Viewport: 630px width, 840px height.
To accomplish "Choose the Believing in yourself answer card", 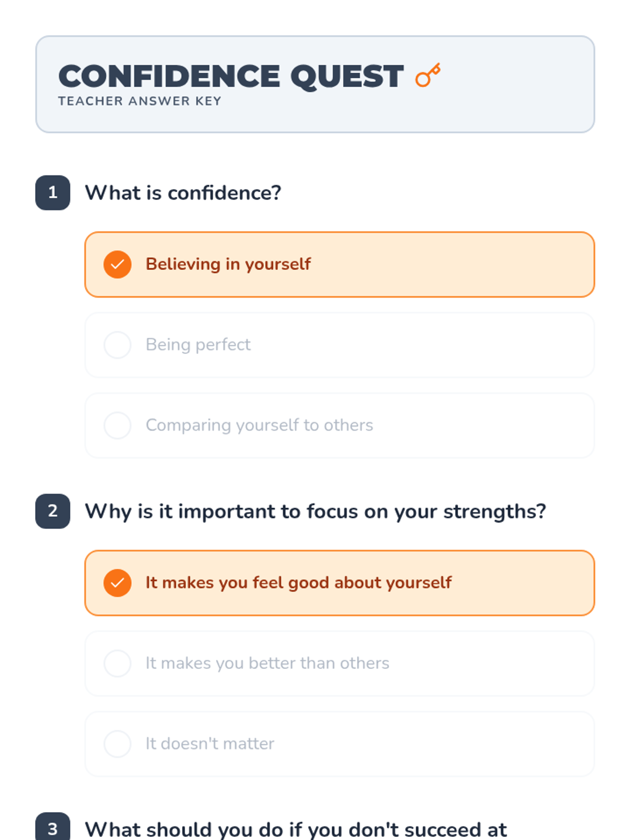I will point(340,265).
